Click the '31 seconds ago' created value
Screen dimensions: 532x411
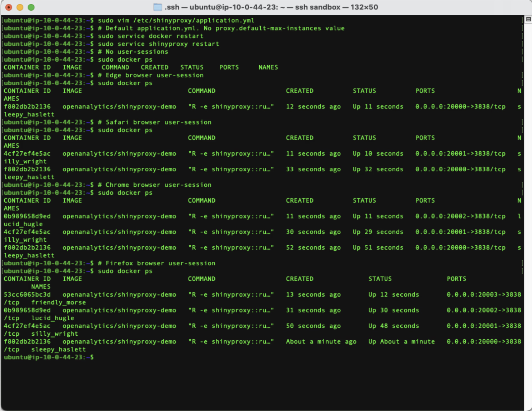pyautogui.click(x=313, y=310)
